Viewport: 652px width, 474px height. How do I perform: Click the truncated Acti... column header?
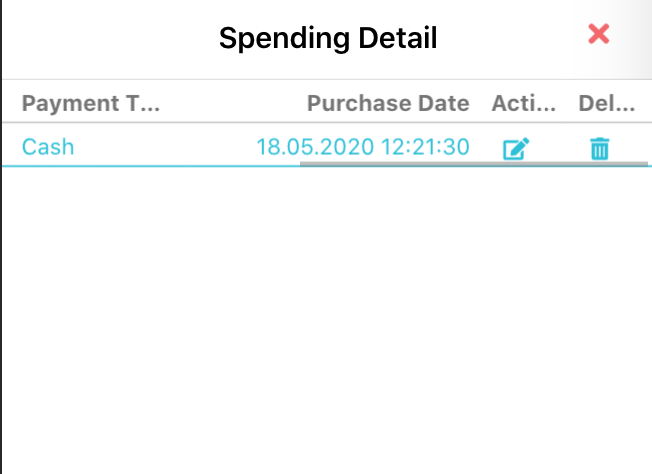point(522,103)
